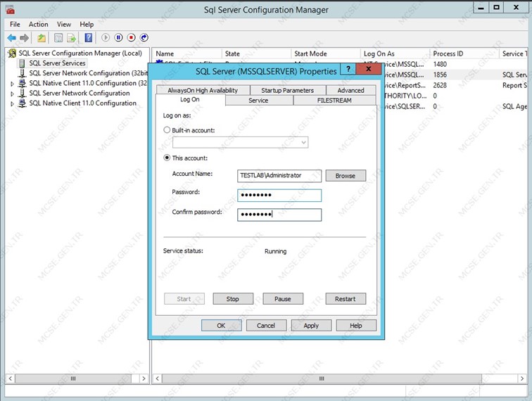Click the 32bit Network Configuration node icon
The width and height of the screenshot is (532, 401).
click(23, 73)
